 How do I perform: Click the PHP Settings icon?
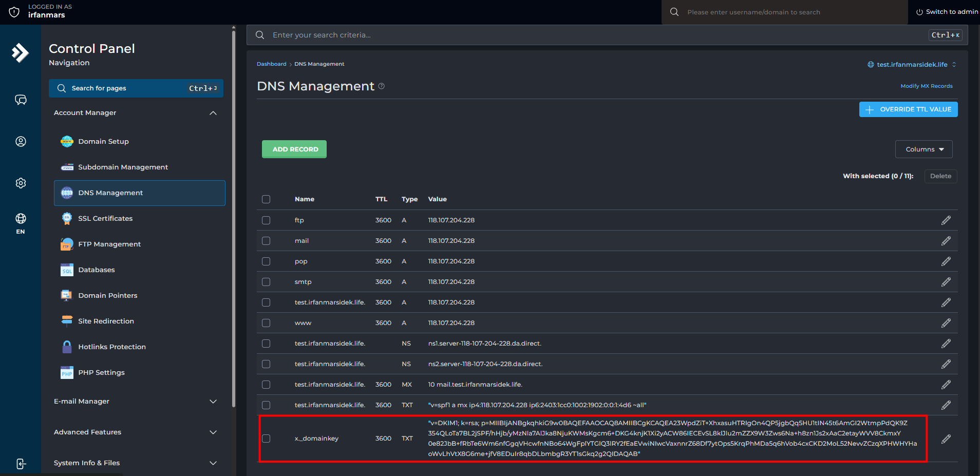(x=67, y=372)
